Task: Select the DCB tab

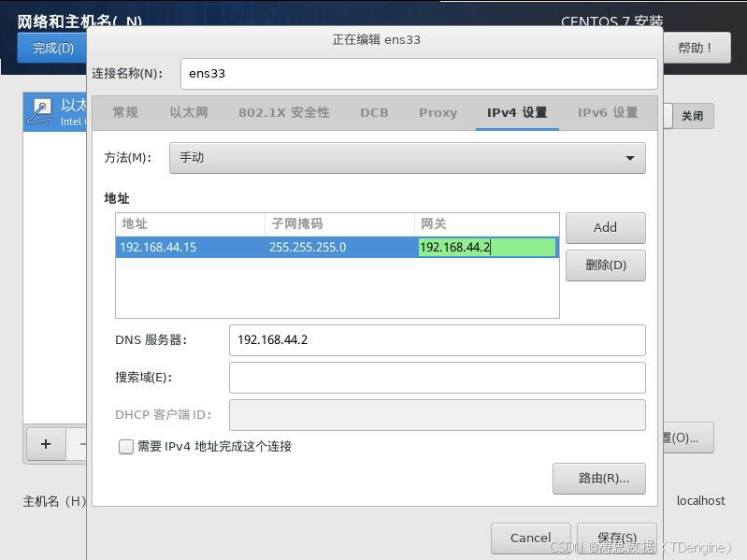Action: coord(374,113)
